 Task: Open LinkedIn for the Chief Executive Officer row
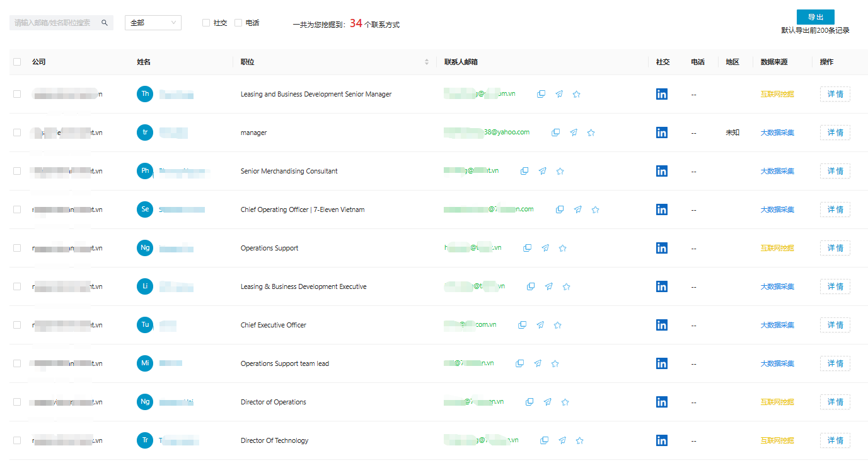(661, 325)
